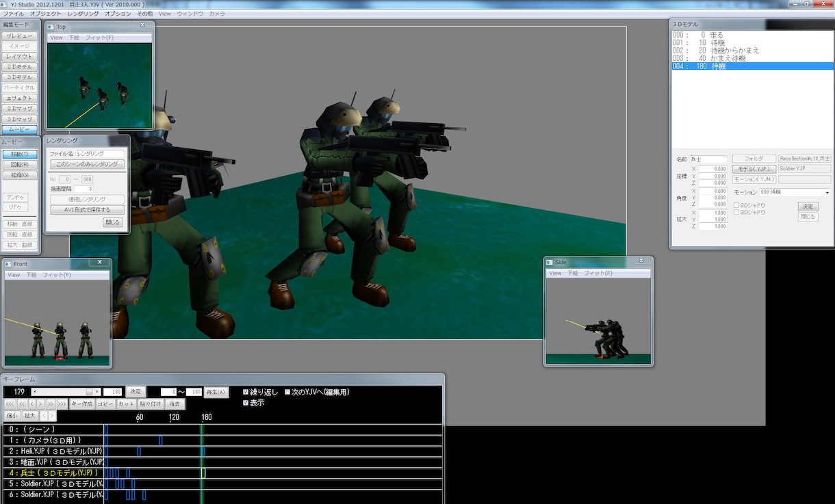Screen dimensions: 835x504
Task: Open the オブジェクト menu
Action: pyautogui.click(x=46, y=14)
